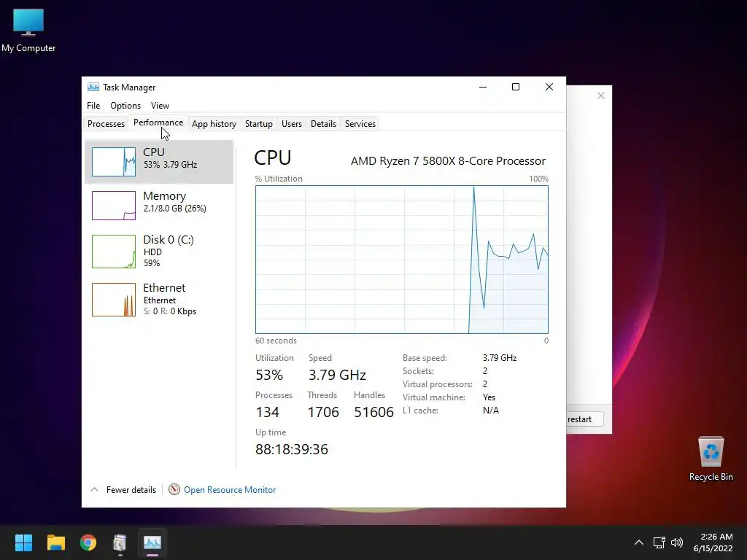Screen dimensions: 747x560
Task: Launch Google Chrome from the taskbar
Action: coord(88,542)
